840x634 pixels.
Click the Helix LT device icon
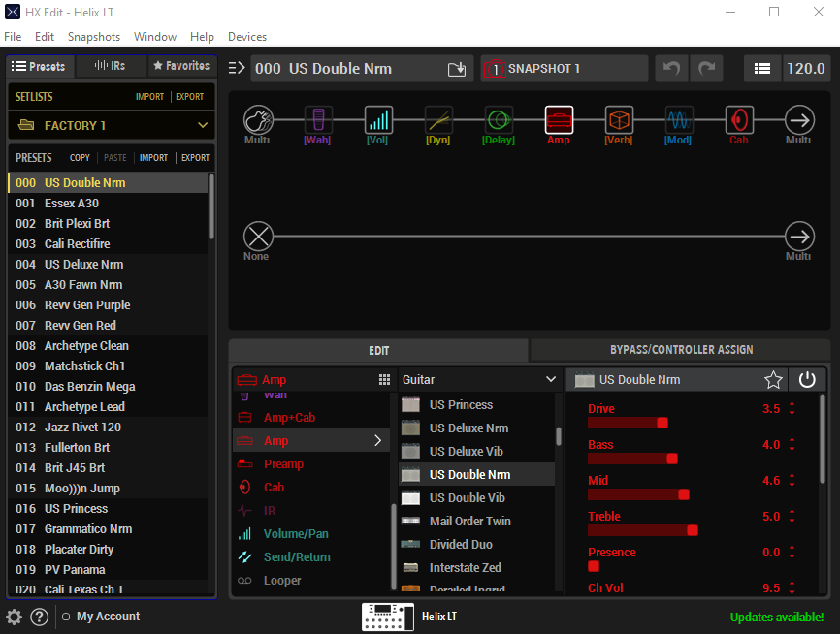[387, 617]
